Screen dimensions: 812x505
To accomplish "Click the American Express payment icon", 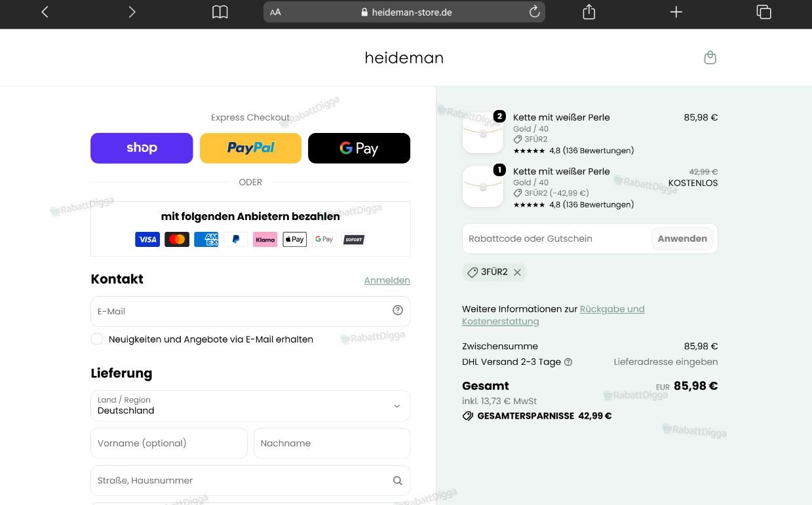I will pos(206,239).
